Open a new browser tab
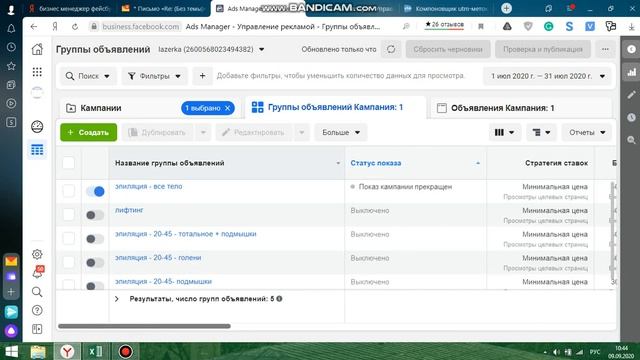 (x=506, y=8)
